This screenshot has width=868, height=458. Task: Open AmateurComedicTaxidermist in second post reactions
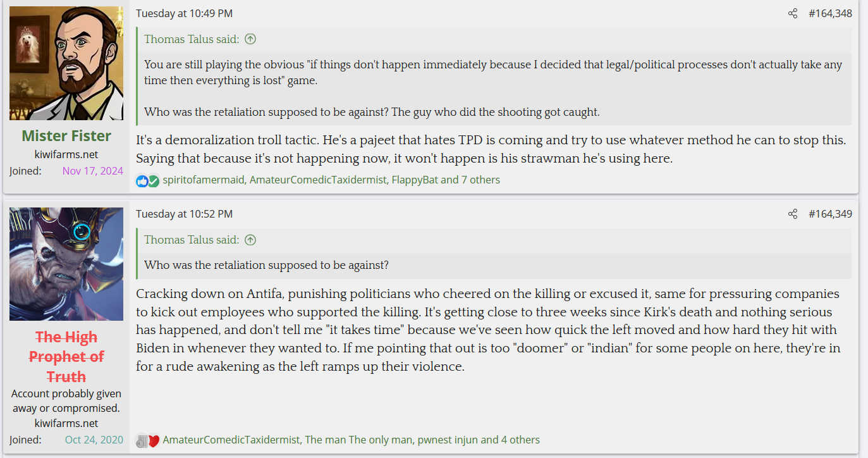(x=231, y=440)
